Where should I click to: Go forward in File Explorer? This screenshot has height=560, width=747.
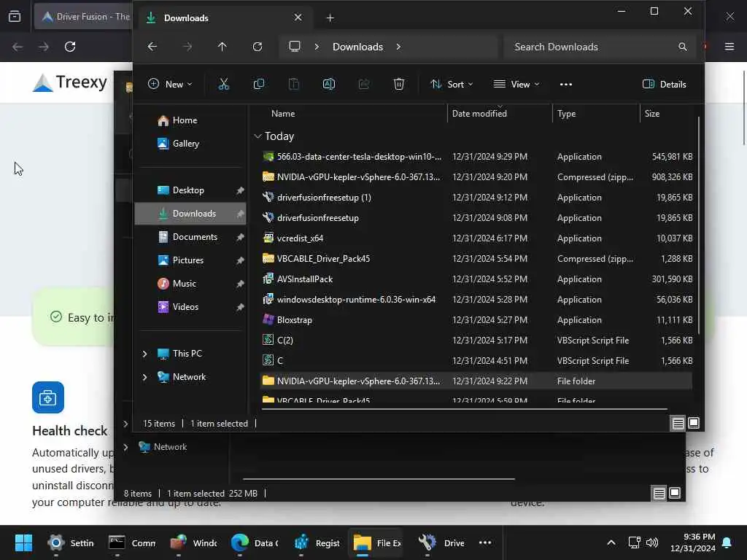187,47
